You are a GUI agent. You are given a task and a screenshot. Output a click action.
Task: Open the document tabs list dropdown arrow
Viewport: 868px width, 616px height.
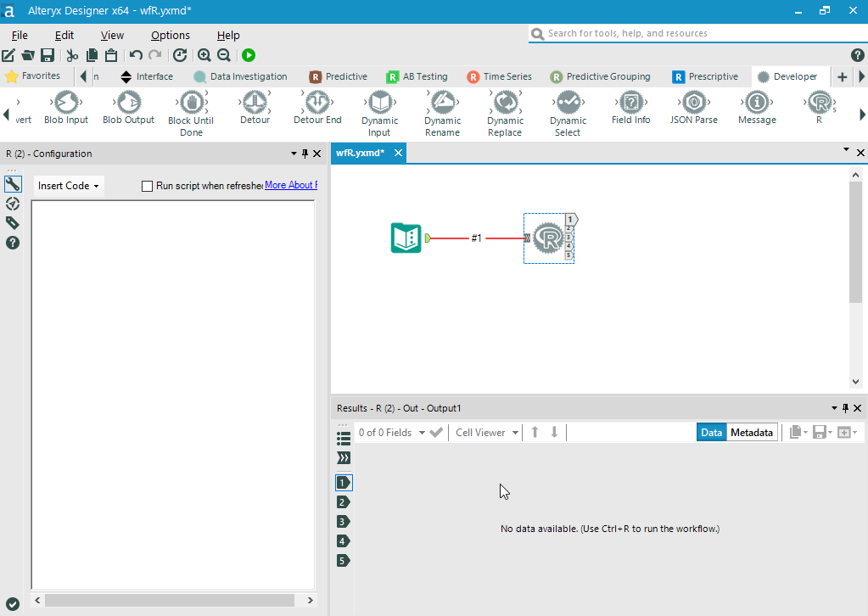pos(846,149)
